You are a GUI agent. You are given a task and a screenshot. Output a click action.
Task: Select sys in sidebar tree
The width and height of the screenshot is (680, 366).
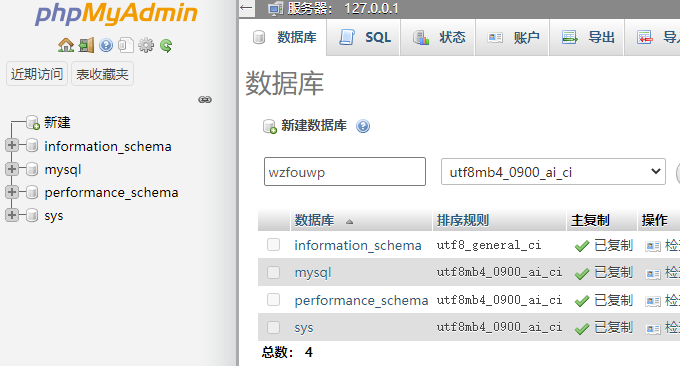pos(54,216)
